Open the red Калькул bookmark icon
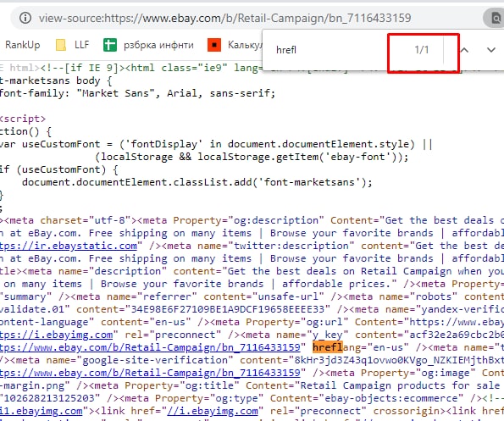Image resolution: width=504 pixels, height=421 pixels. coord(214,45)
